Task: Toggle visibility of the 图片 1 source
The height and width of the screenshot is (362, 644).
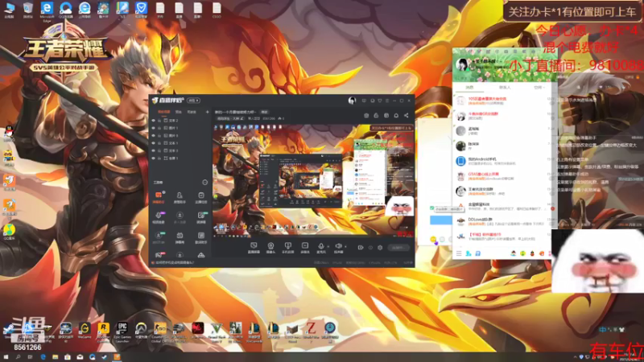Action: coord(154,128)
